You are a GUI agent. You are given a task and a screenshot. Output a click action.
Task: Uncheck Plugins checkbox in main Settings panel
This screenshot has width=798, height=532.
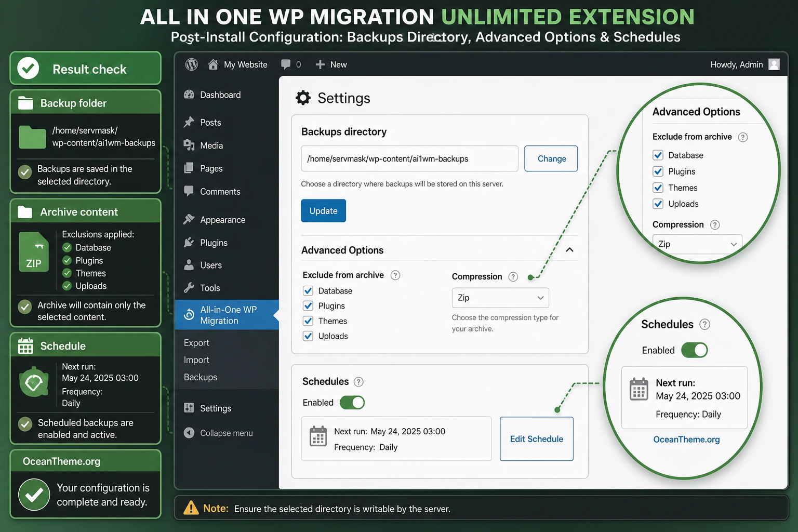coord(308,306)
